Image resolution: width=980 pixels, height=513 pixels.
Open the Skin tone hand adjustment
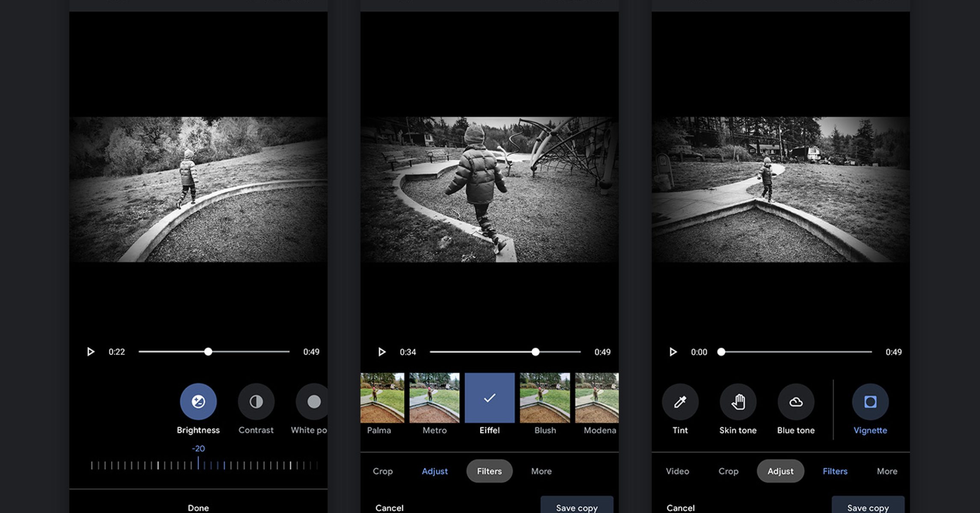738,402
